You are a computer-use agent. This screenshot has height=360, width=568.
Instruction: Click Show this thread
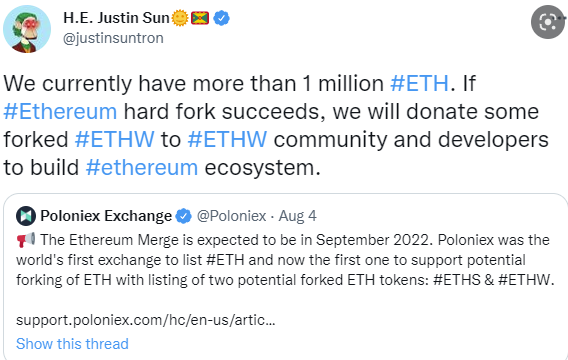tap(72, 344)
